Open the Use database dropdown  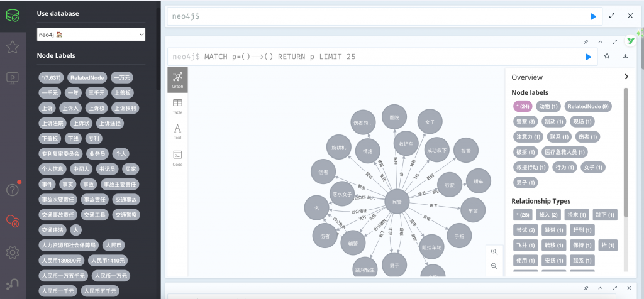(x=91, y=35)
